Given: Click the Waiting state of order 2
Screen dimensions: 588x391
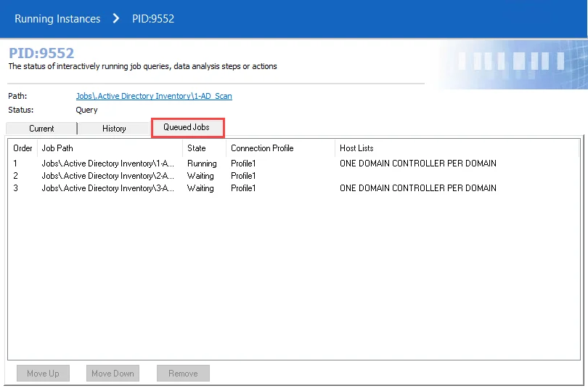Looking at the screenshot, I should pyautogui.click(x=200, y=176).
